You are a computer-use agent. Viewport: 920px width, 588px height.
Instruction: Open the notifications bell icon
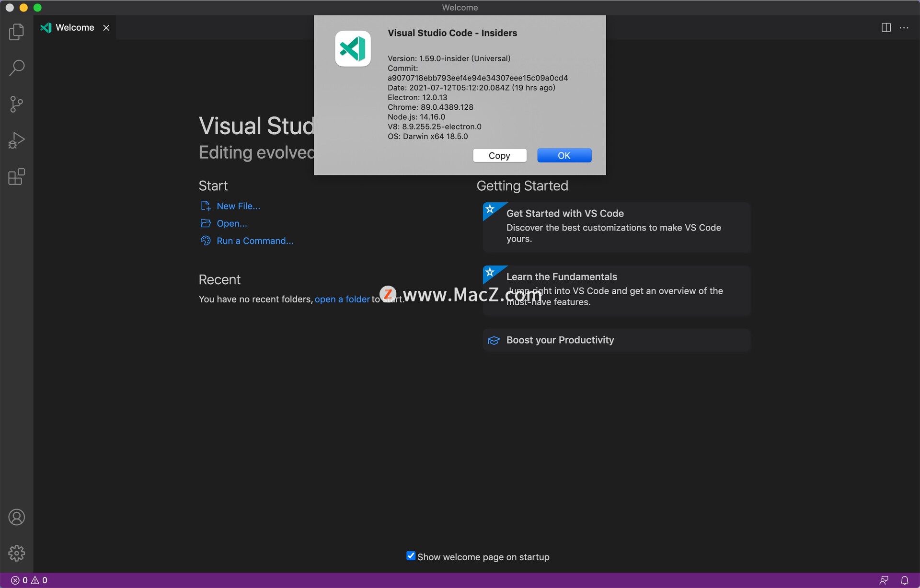click(905, 580)
